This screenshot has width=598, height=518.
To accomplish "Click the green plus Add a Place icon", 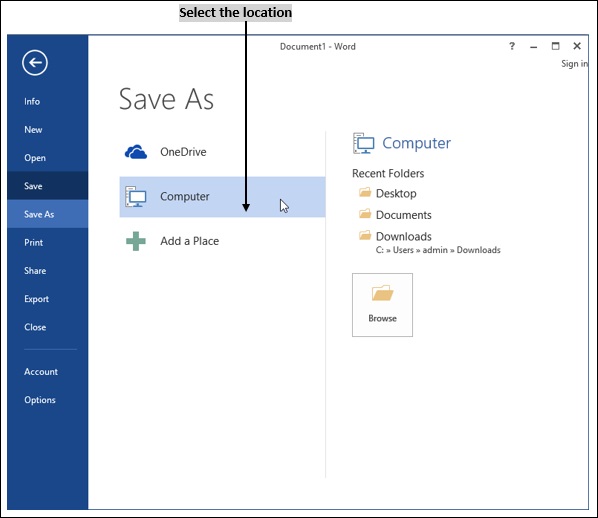I will [136, 241].
